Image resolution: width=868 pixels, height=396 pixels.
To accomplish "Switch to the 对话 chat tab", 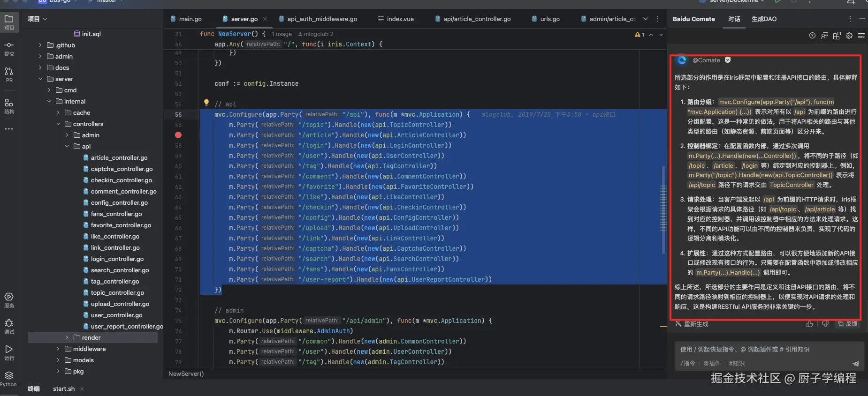I will tap(734, 19).
